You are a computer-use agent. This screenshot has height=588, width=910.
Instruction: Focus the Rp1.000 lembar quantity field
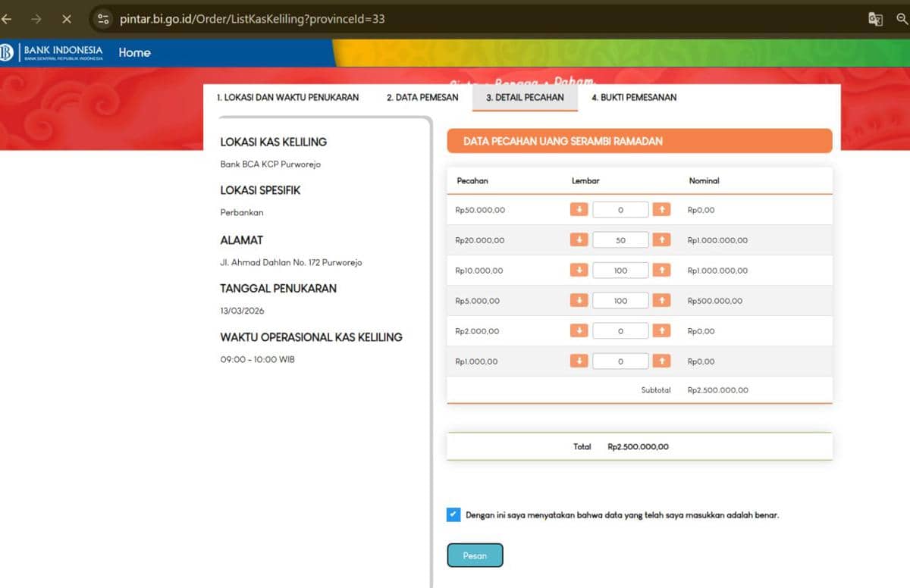(620, 361)
